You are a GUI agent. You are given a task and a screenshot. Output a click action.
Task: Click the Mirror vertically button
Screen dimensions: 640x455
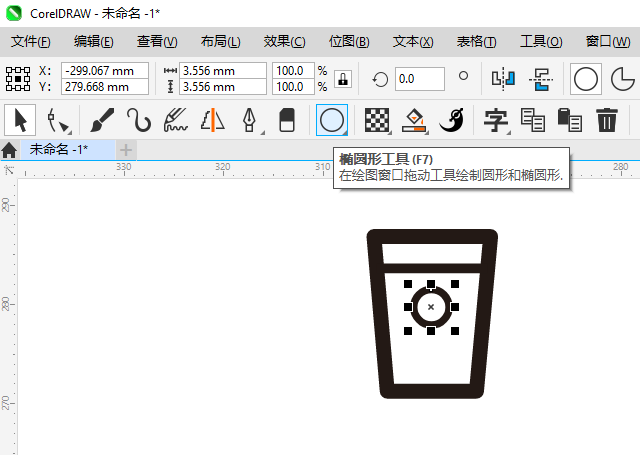[541, 79]
